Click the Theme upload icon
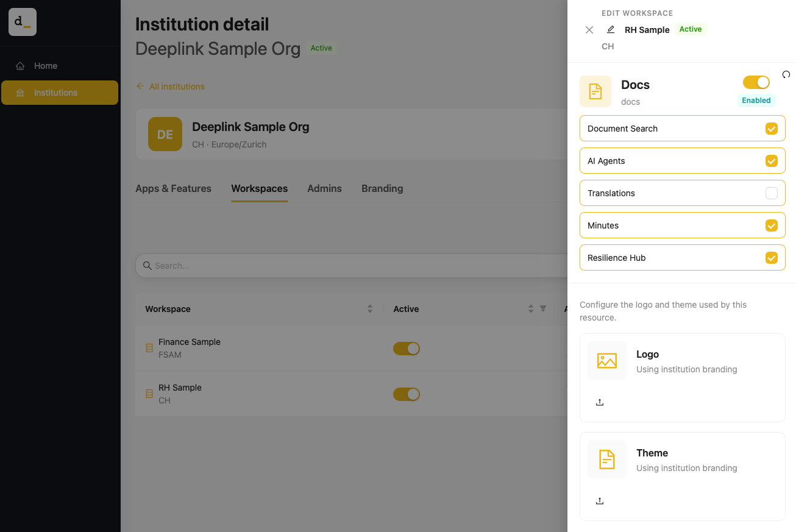 point(600,501)
